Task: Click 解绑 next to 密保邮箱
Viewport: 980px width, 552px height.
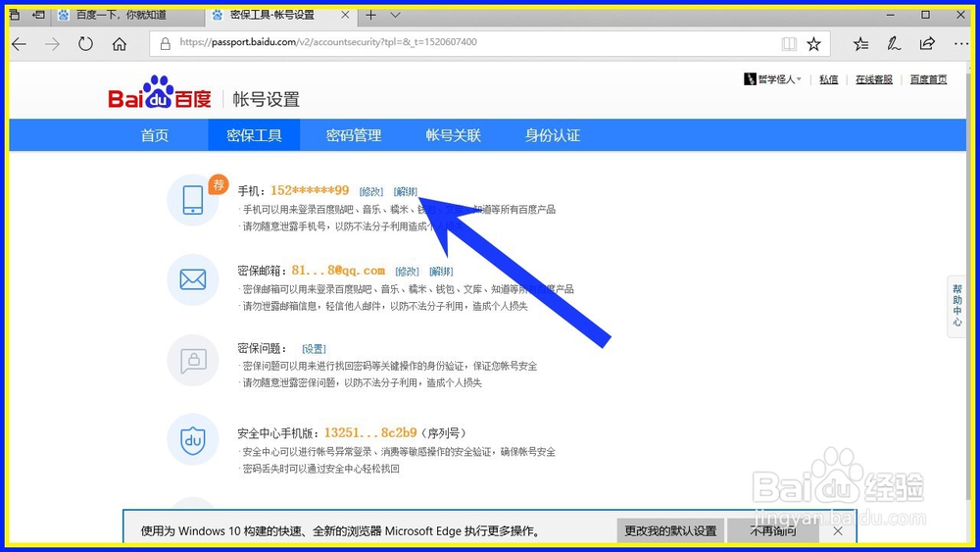Action: [441, 272]
